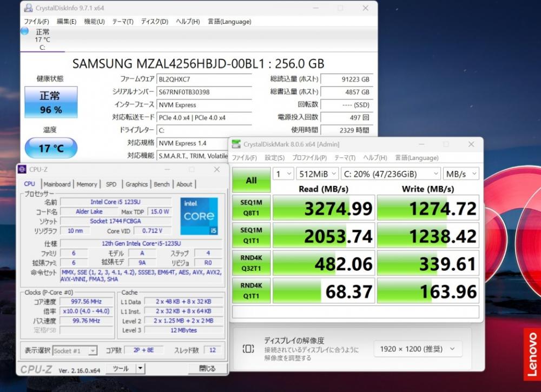The height and width of the screenshot is (392, 541).
Task: Run the RND4K Q1T1 test
Action: coord(251,290)
